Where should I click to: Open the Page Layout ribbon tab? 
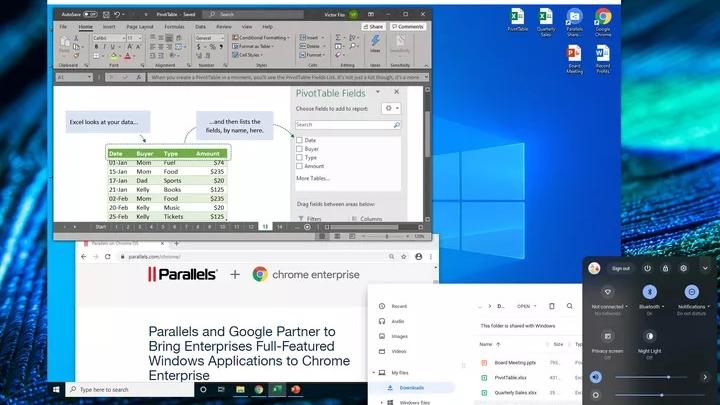tap(140, 27)
